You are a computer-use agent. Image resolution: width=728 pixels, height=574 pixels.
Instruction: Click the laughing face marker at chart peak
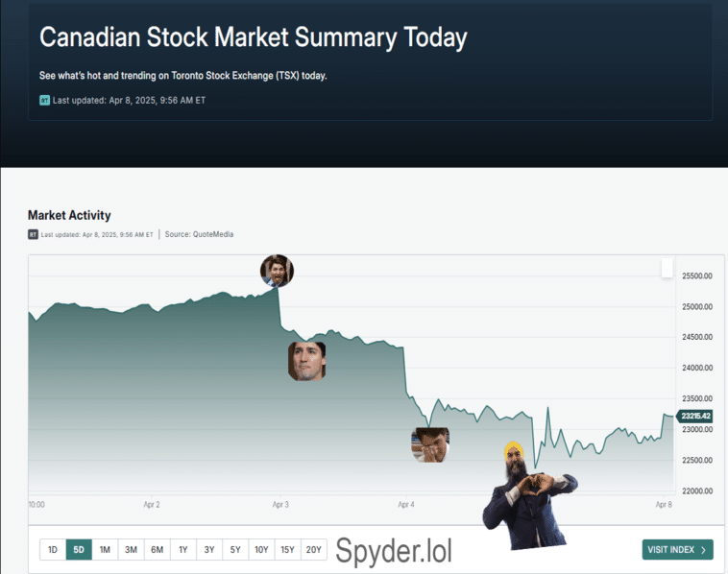pos(277,271)
